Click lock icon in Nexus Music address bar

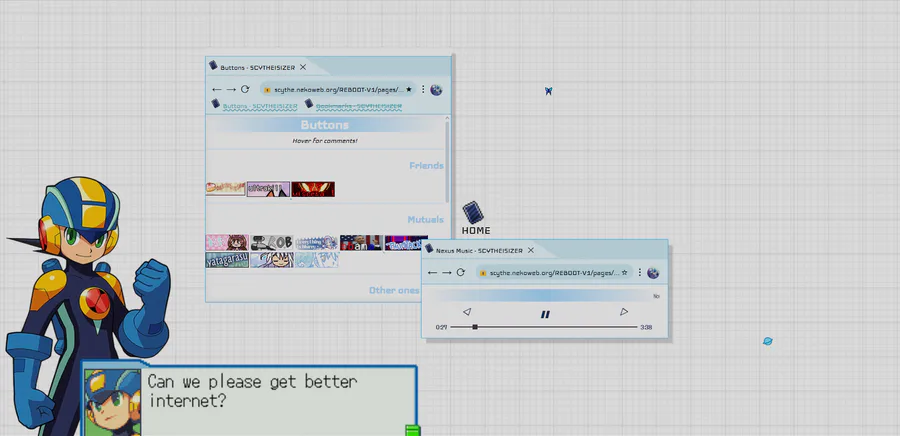(x=483, y=273)
